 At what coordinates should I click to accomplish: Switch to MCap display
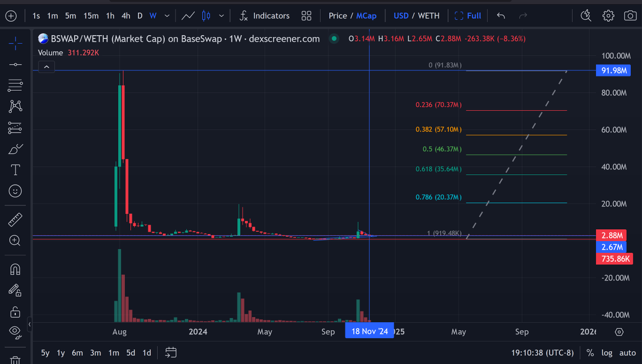(366, 16)
